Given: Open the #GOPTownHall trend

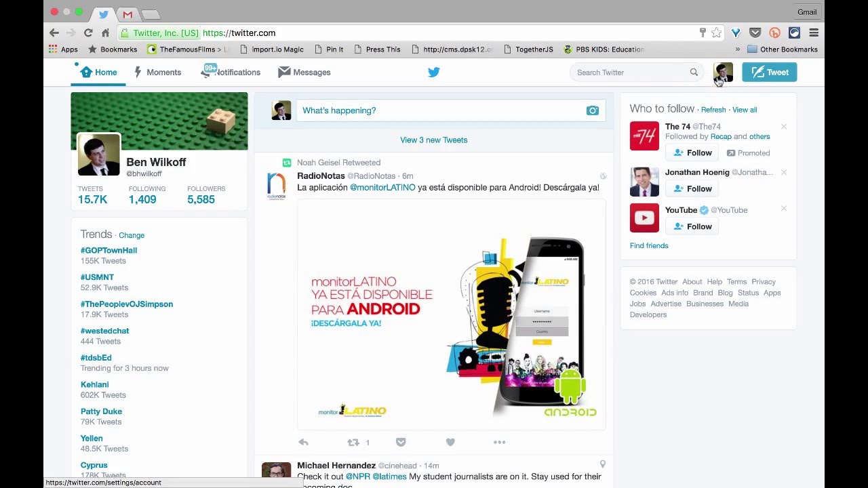Looking at the screenshot, I should pos(108,250).
